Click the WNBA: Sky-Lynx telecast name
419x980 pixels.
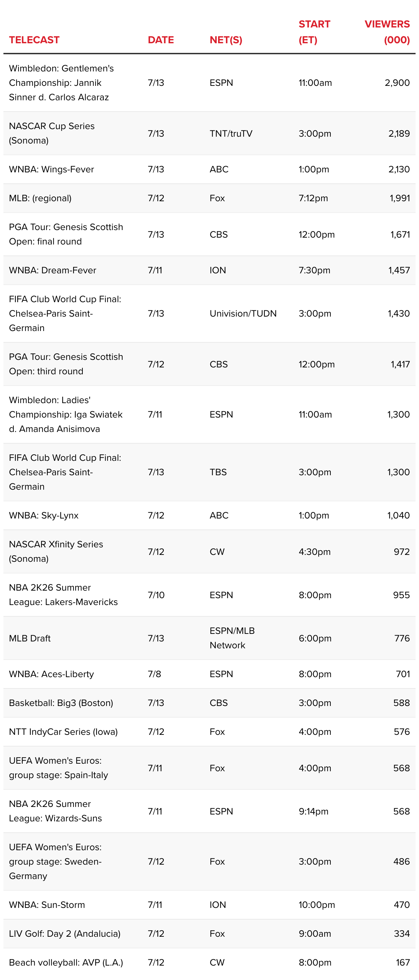(x=44, y=515)
